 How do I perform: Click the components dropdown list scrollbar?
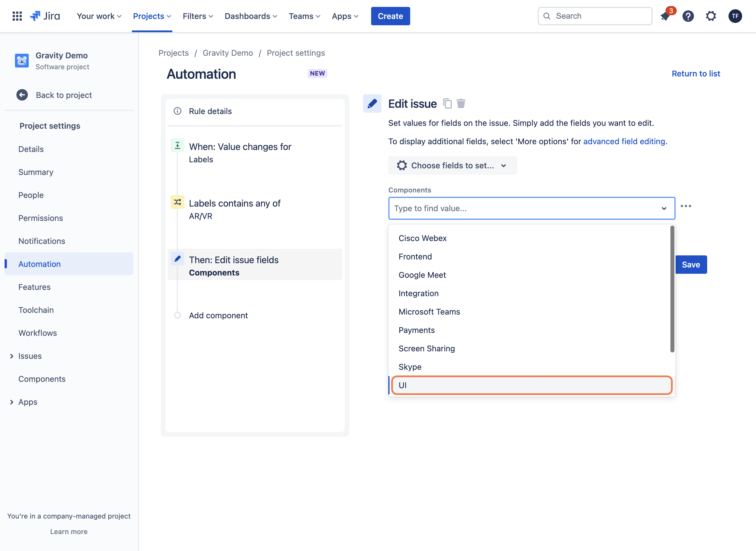[x=672, y=289]
